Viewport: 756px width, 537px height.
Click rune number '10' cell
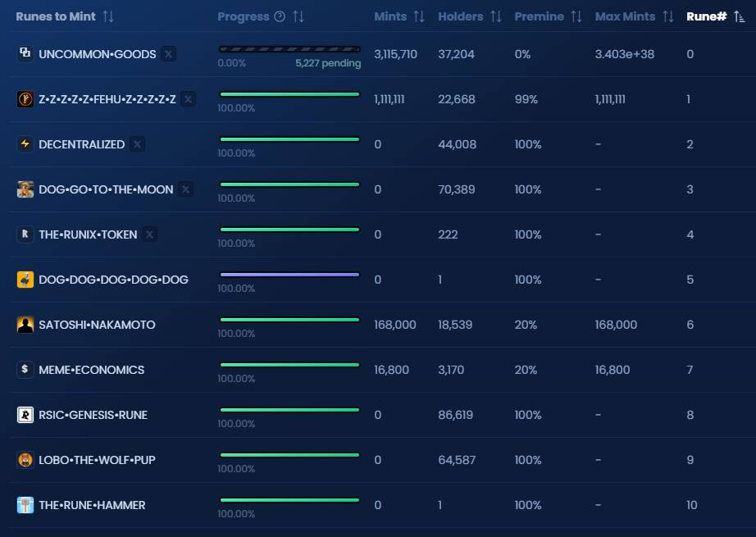coord(692,505)
